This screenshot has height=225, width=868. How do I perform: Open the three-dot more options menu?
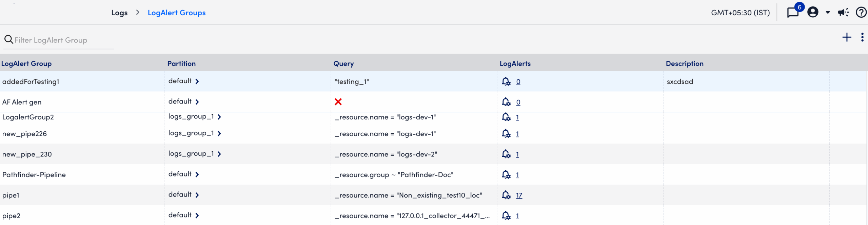tap(862, 37)
